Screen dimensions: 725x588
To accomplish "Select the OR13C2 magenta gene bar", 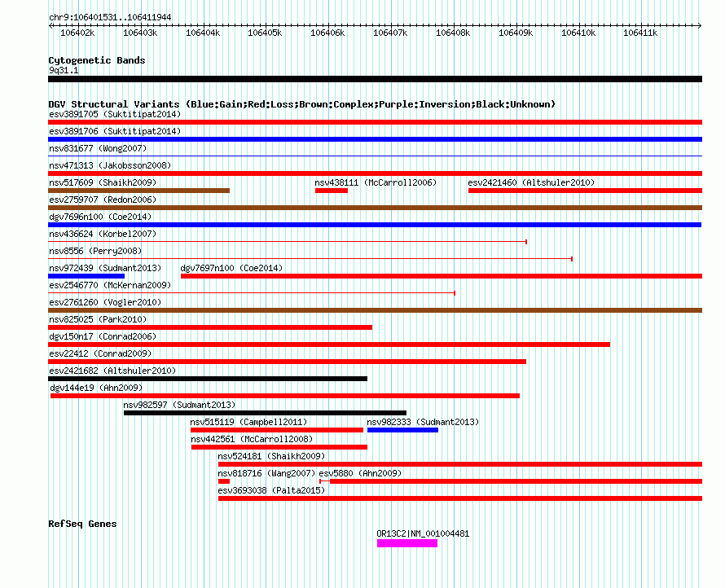I will pos(407,543).
